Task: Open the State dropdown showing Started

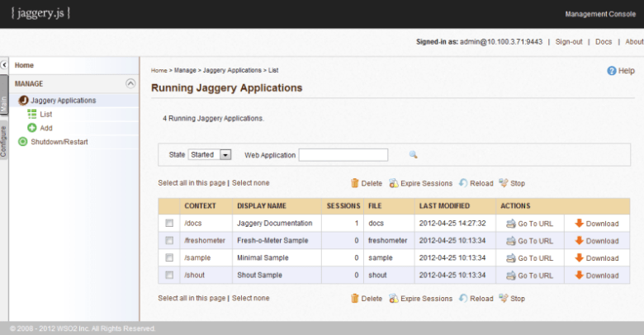Action: coord(210,154)
